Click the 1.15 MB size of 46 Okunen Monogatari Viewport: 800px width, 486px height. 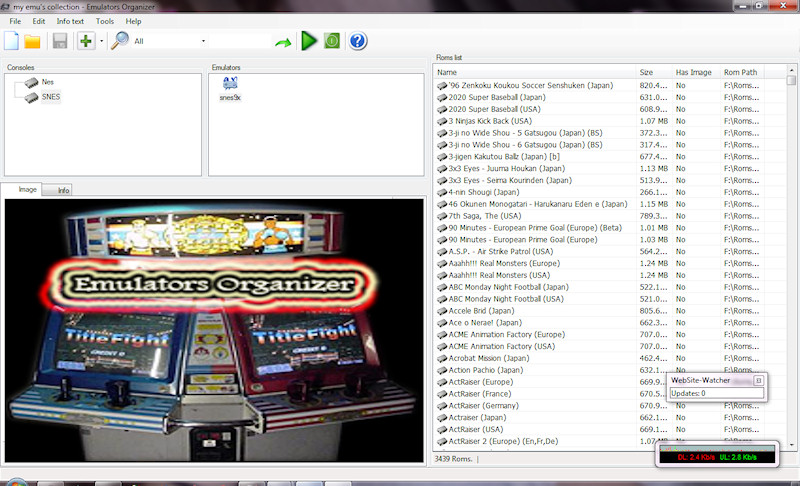tap(654, 204)
